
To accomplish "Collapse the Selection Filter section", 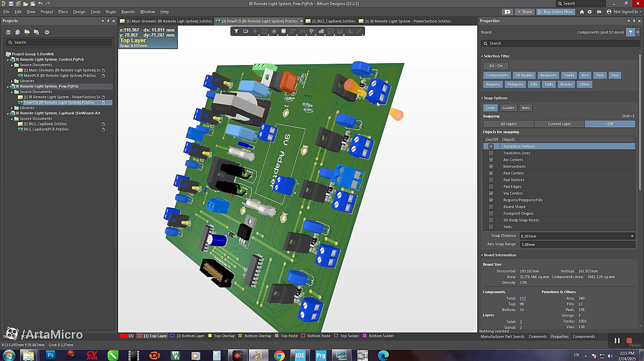I will [482, 56].
